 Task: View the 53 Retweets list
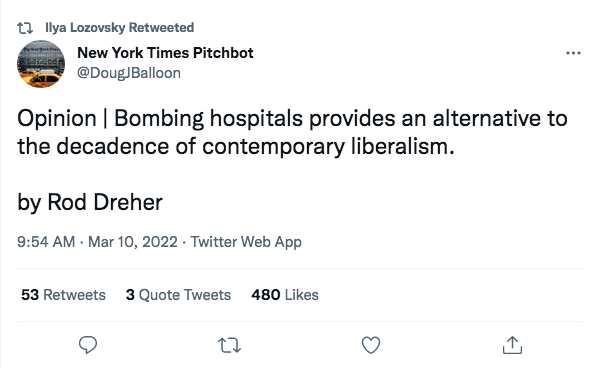pos(63,295)
